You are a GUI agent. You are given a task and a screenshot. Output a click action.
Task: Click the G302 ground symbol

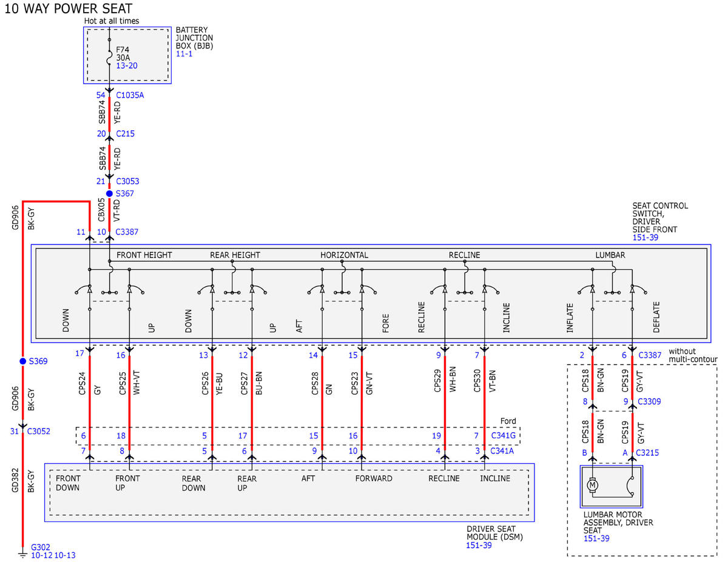coord(22,554)
